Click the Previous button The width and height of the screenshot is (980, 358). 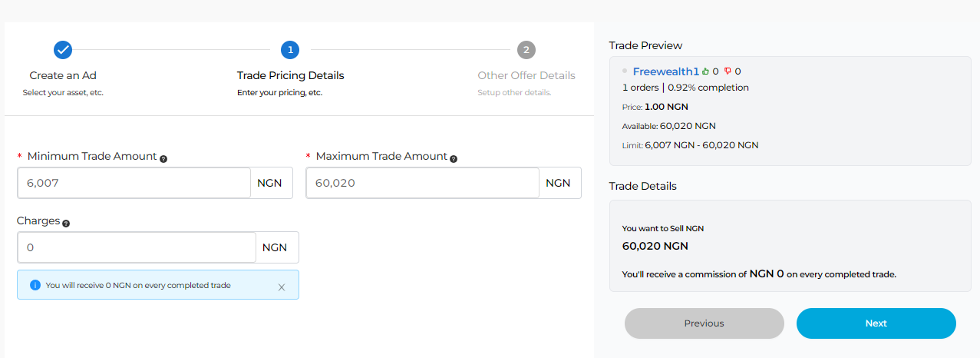pyautogui.click(x=704, y=323)
